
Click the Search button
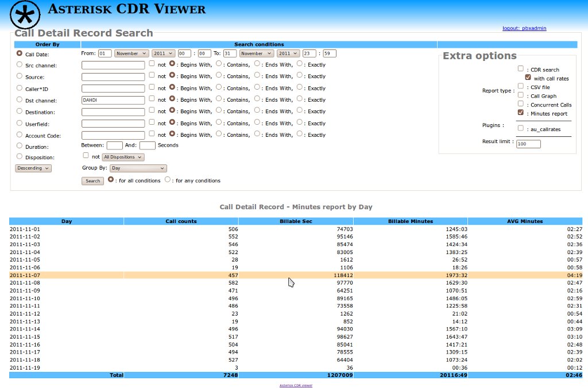[92, 181]
